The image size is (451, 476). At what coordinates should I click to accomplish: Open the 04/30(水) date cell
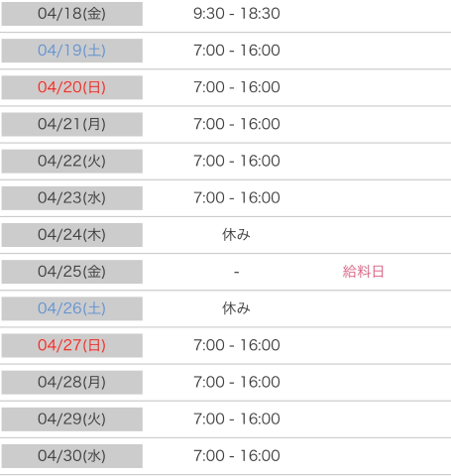(x=72, y=456)
